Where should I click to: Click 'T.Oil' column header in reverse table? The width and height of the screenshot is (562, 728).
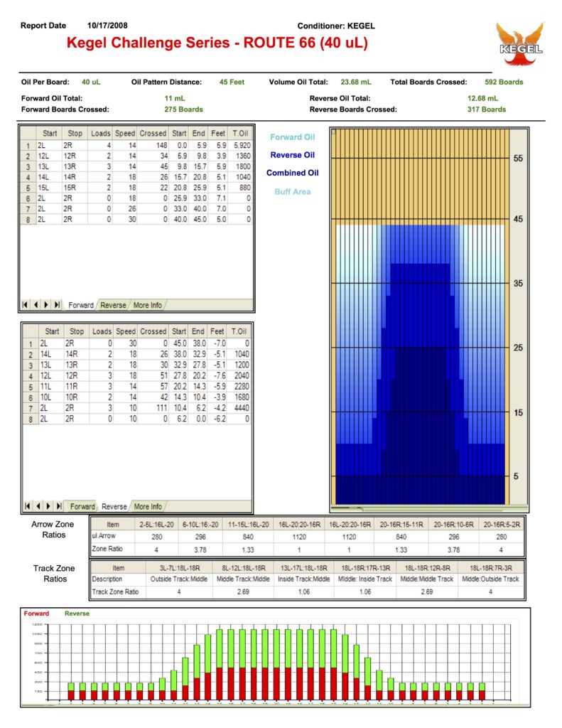coord(239,331)
